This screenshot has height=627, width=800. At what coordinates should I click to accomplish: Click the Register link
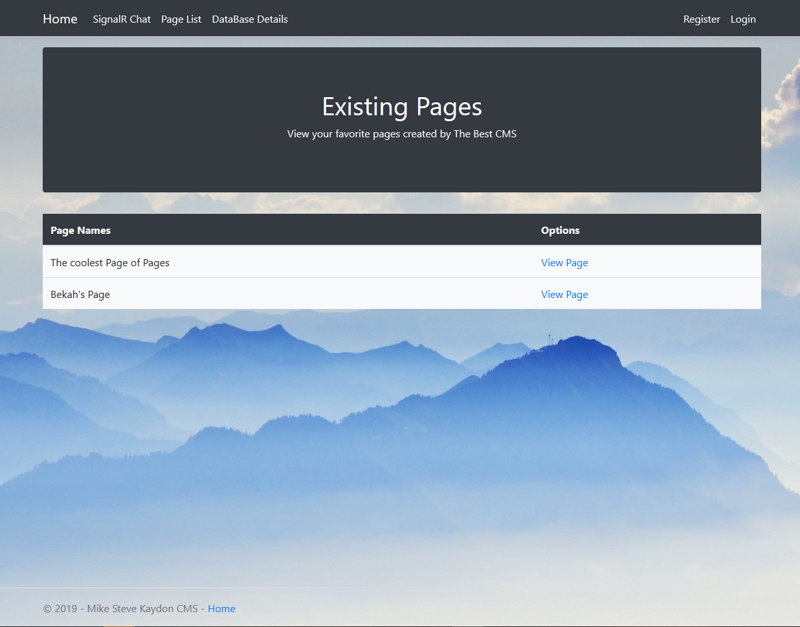(702, 19)
